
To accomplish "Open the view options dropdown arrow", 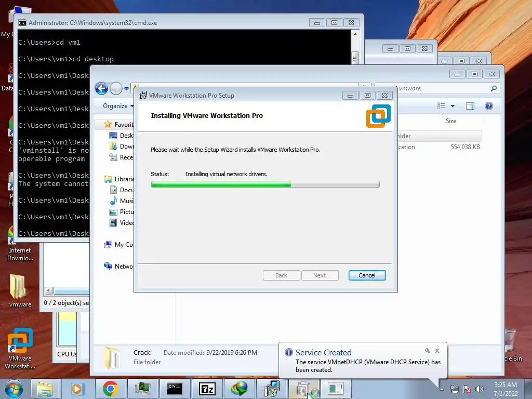I will (453, 106).
